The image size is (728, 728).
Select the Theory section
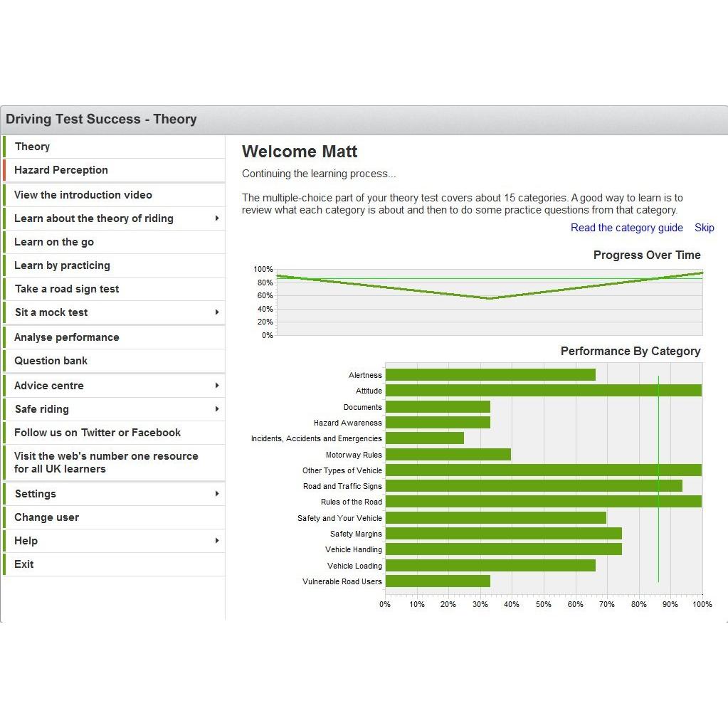[x=114, y=147]
